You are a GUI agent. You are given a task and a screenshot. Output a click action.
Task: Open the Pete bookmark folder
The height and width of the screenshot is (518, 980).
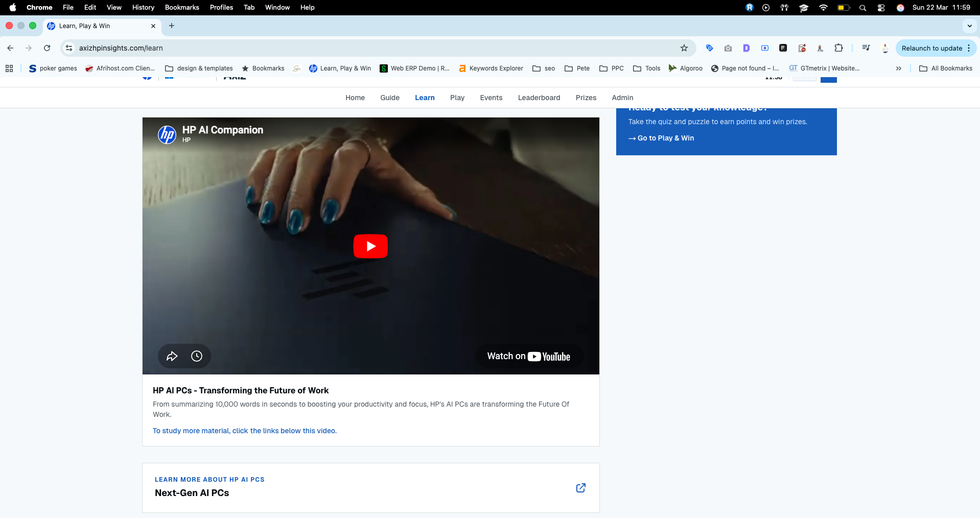point(577,68)
